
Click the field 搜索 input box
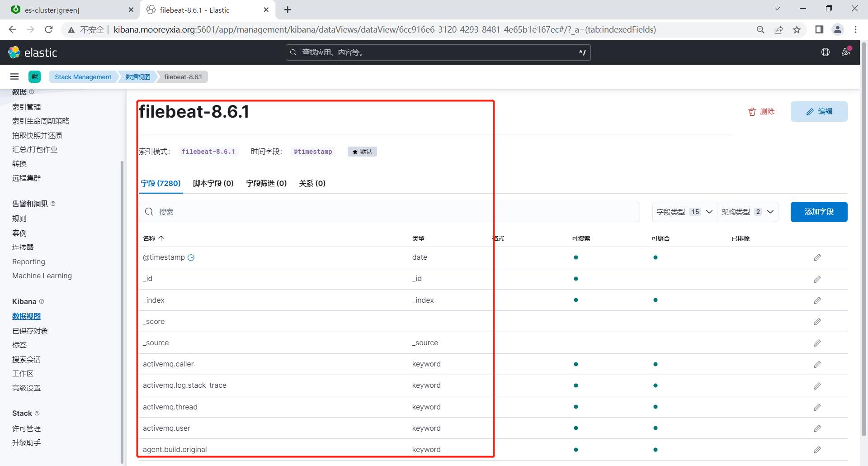tap(389, 212)
